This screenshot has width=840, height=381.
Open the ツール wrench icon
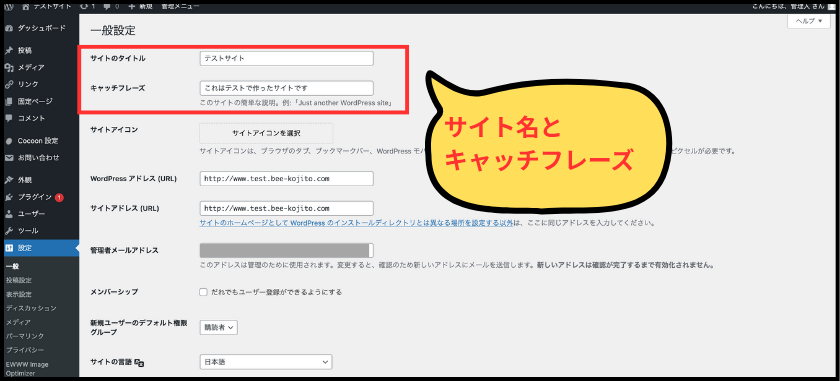(x=9, y=231)
